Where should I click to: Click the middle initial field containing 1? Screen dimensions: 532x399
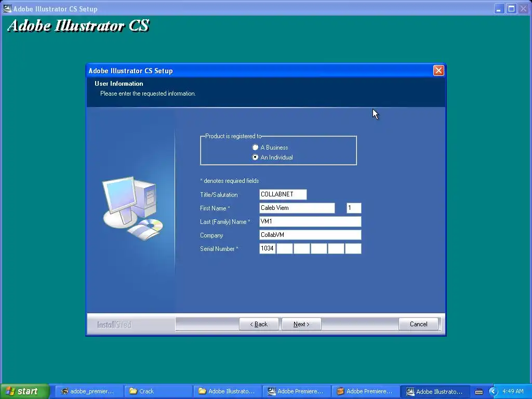point(354,208)
